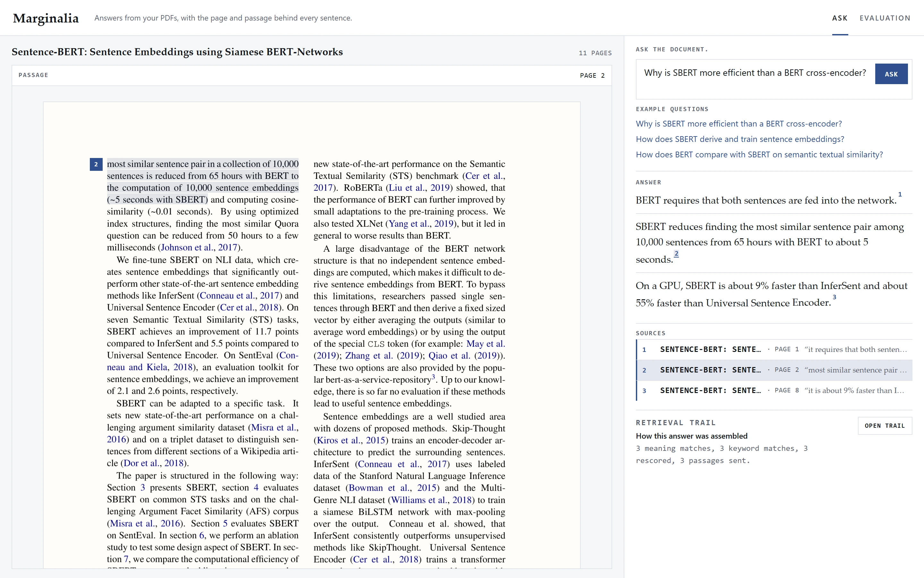Follow the Williams et al., 2018 citation

(431, 500)
